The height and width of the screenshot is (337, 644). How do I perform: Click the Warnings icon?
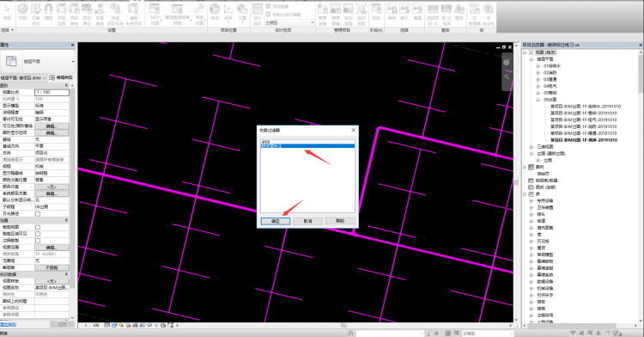click(x=459, y=12)
